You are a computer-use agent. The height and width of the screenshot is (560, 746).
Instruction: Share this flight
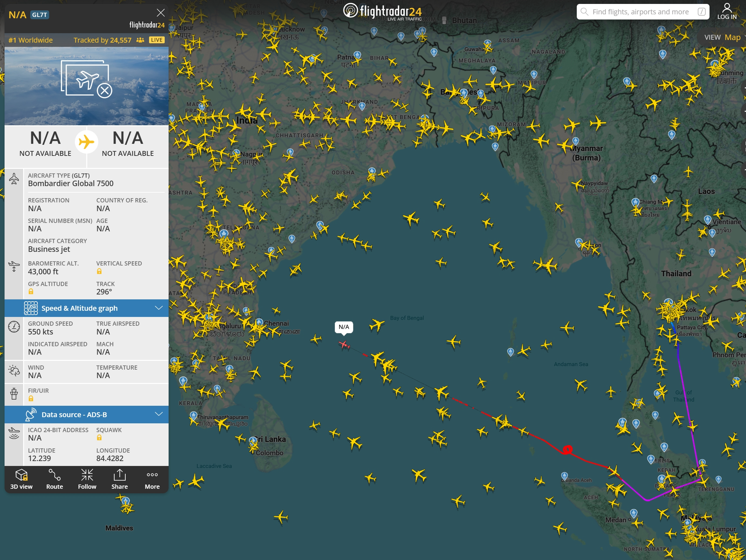click(120, 479)
